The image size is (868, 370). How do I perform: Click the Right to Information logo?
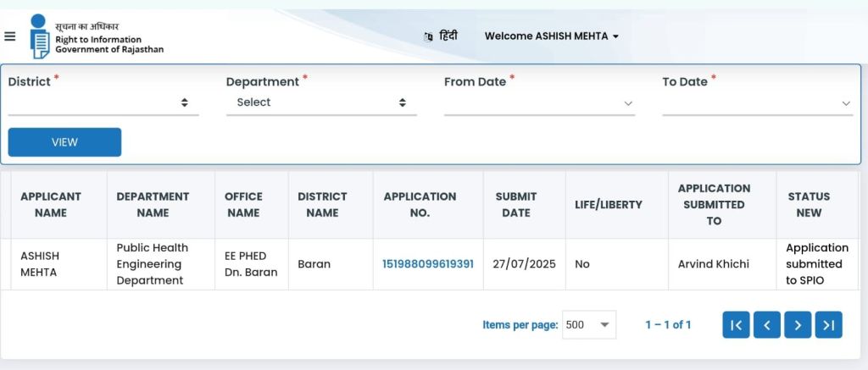pyautogui.click(x=40, y=36)
